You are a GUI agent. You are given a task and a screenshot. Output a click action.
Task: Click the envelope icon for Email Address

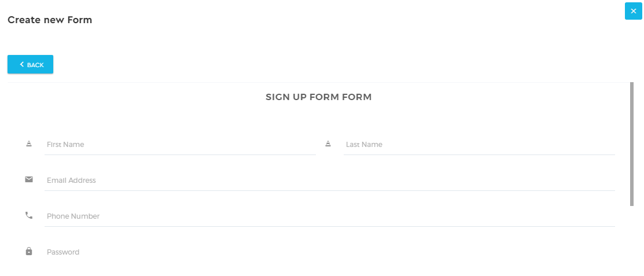[x=29, y=179]
